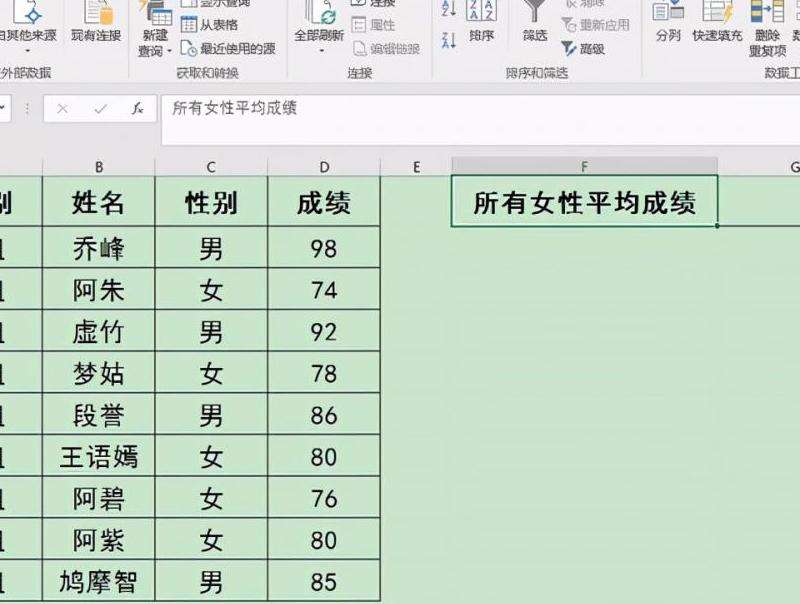Viewport: 800px width, 604px height.
Task: Click the name cell 鸠摩智
Action: [98, 582]
